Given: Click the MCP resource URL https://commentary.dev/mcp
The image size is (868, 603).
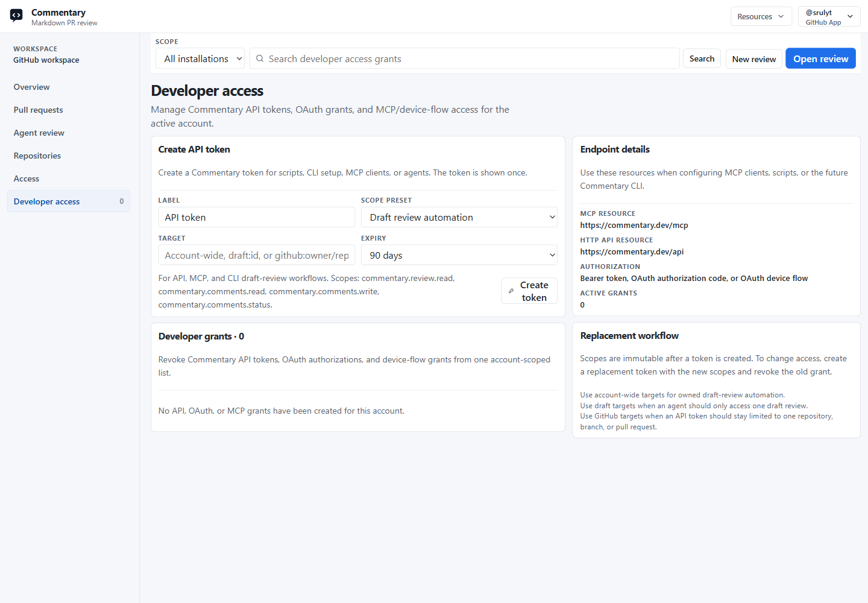Looking at the screenshot, I should [634, 225].
